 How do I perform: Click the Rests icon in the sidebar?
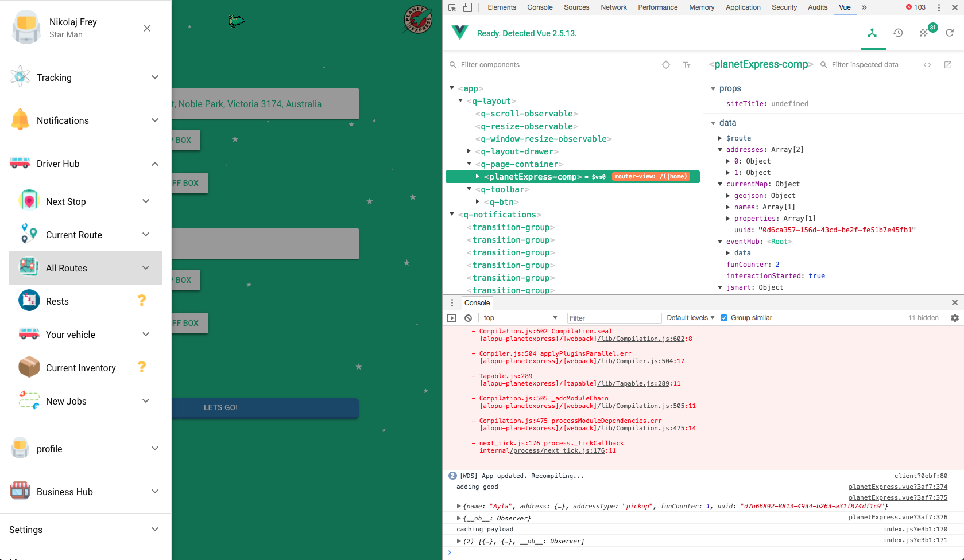pos(29,300)
